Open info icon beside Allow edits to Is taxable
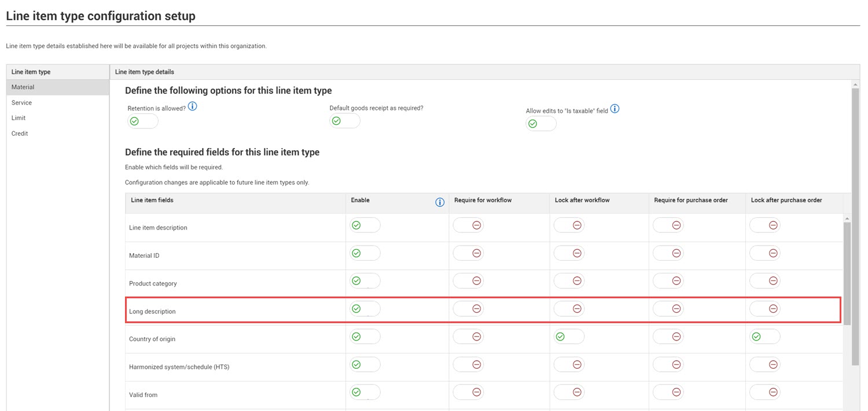This screenshot has height=411, width=868. 615,109
